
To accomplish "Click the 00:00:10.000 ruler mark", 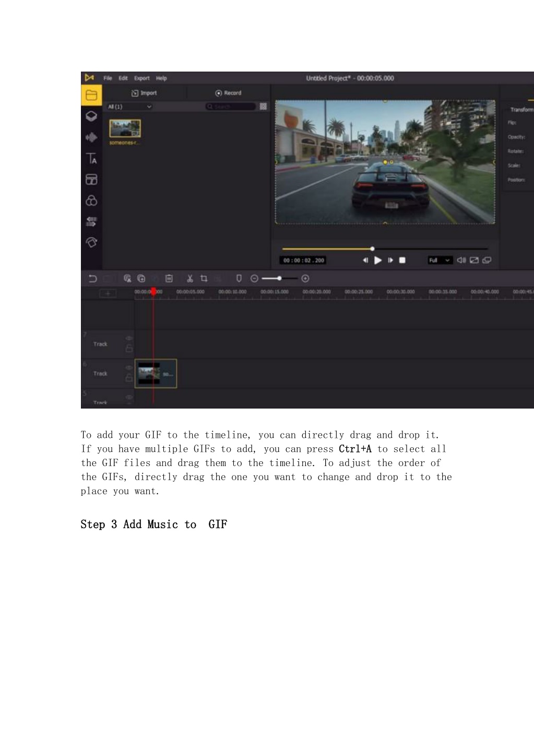I will [232, 292].
